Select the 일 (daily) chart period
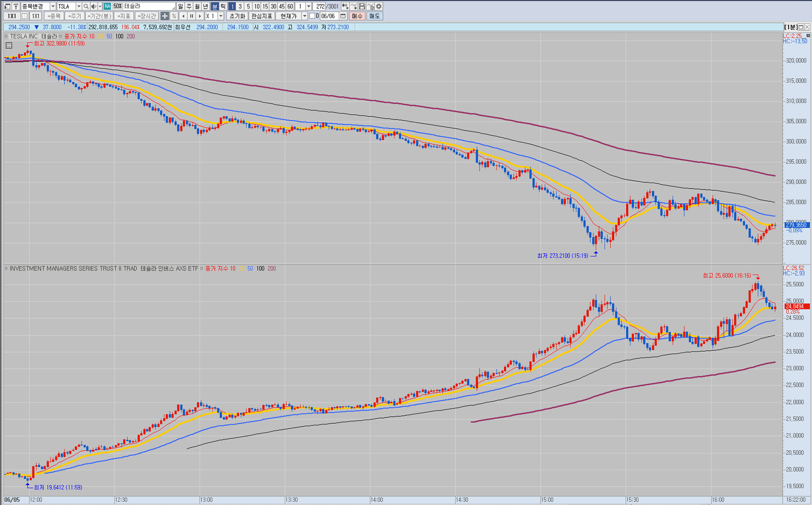 point(181,6)
